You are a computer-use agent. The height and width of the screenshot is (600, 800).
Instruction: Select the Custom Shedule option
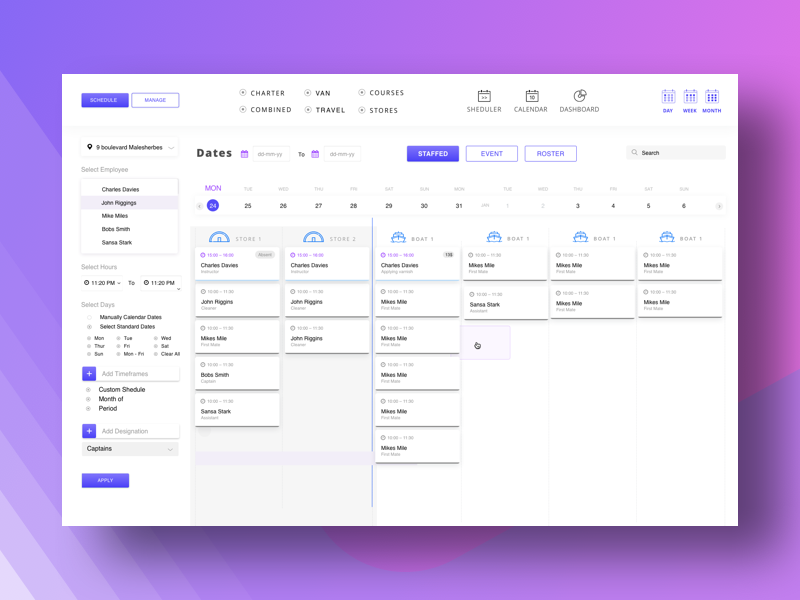(x=89, y=389)
